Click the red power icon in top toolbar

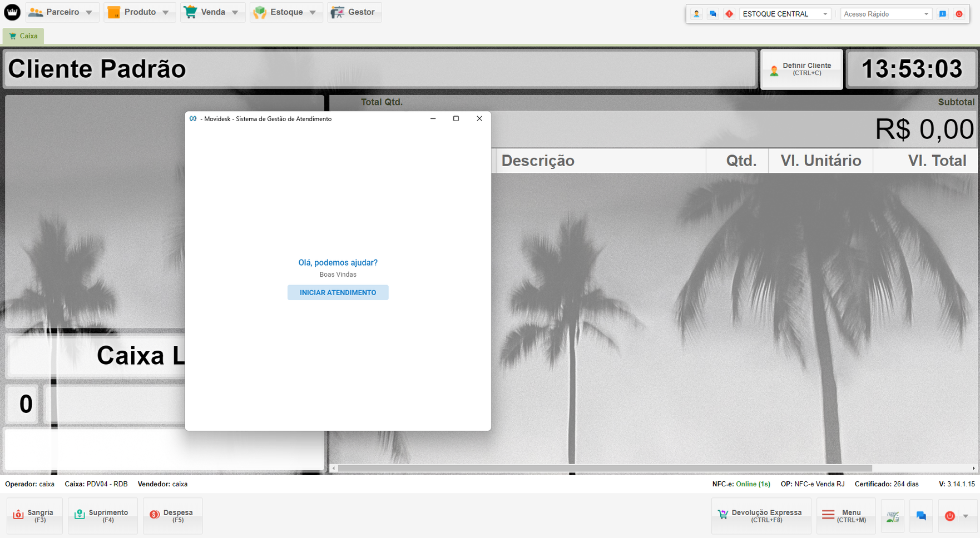(959, 14)
